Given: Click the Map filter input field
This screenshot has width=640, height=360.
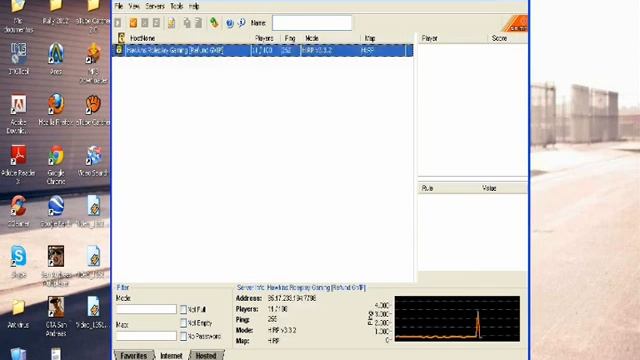Looking at the screenshot, I should [146, 336].
